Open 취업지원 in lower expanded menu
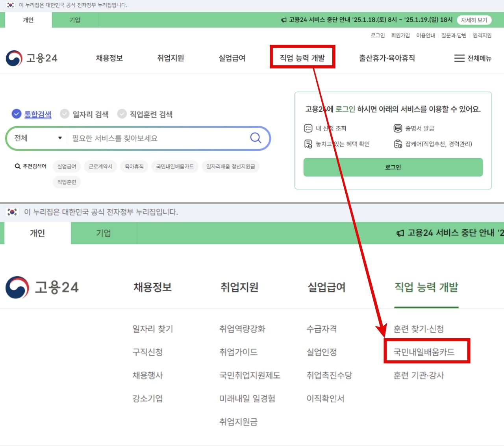The image size is (504, 446). (239, 287)
